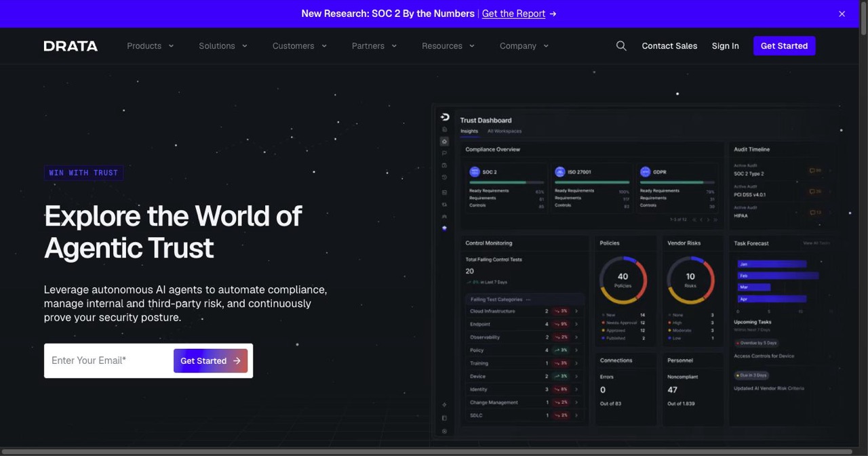868x456 pixels.
Task: Open the site search magnifier icon
Action: pos(621,46)
